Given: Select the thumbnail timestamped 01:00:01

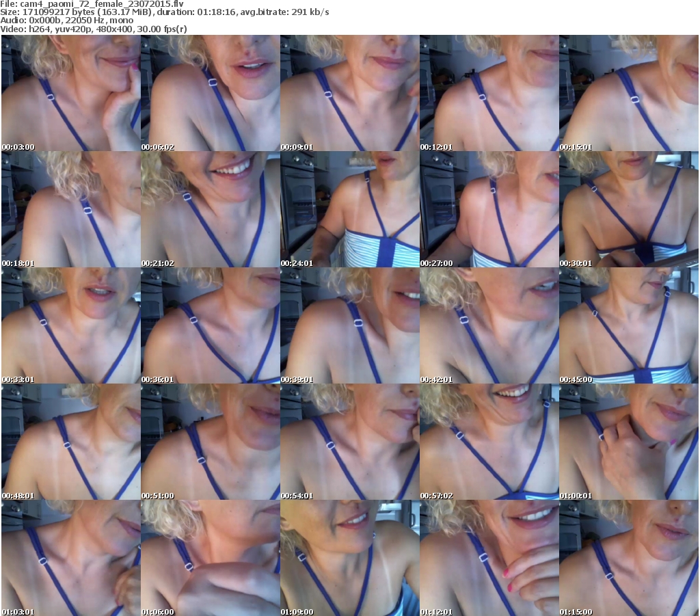Looking at the screenshot, I should 629,442.
